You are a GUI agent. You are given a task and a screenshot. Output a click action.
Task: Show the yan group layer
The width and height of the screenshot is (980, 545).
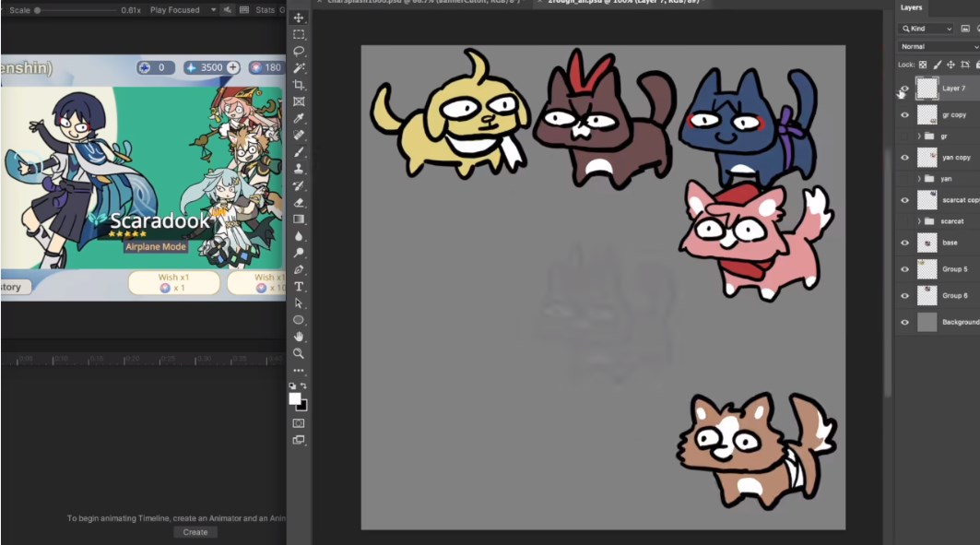coord(904,179)
